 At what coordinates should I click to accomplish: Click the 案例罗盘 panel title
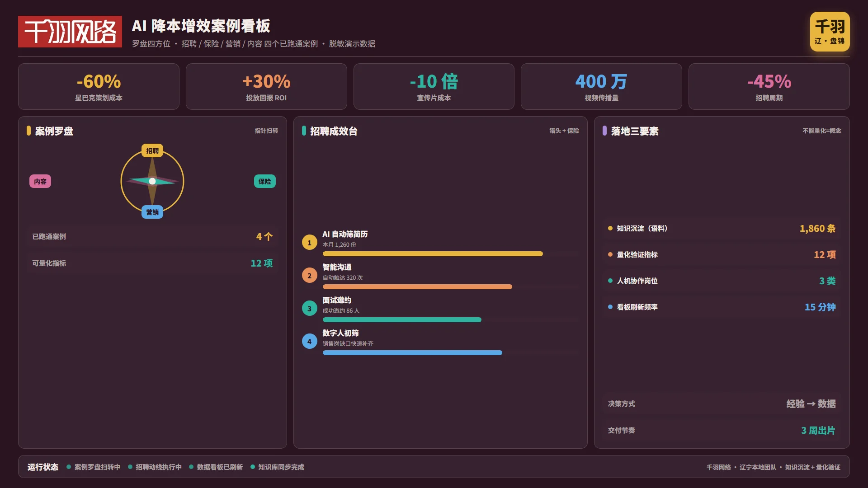coord(54,131)
